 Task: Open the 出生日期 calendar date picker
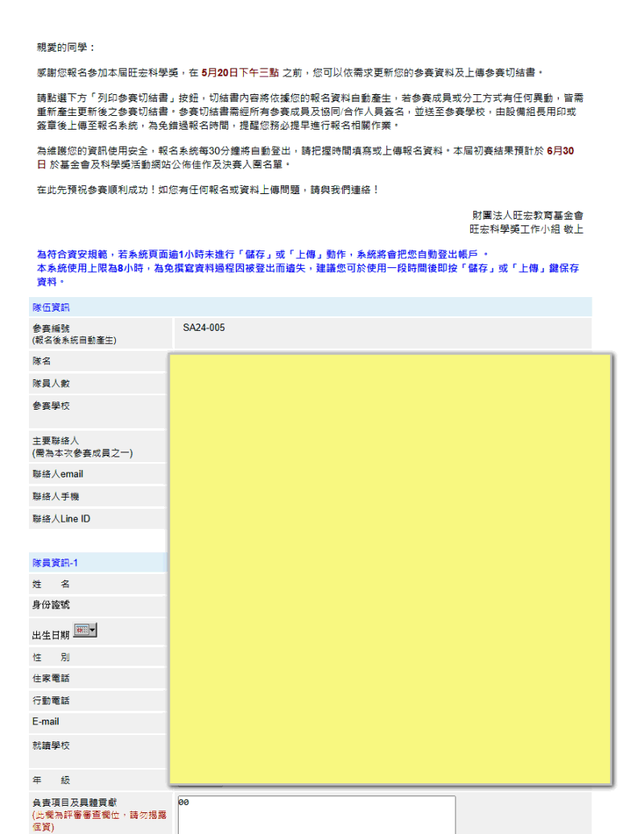point(85,630)
